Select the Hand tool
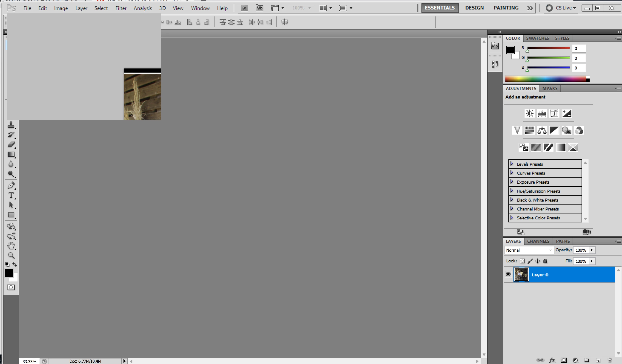This screenshot has width=622, height=364. 11,246
